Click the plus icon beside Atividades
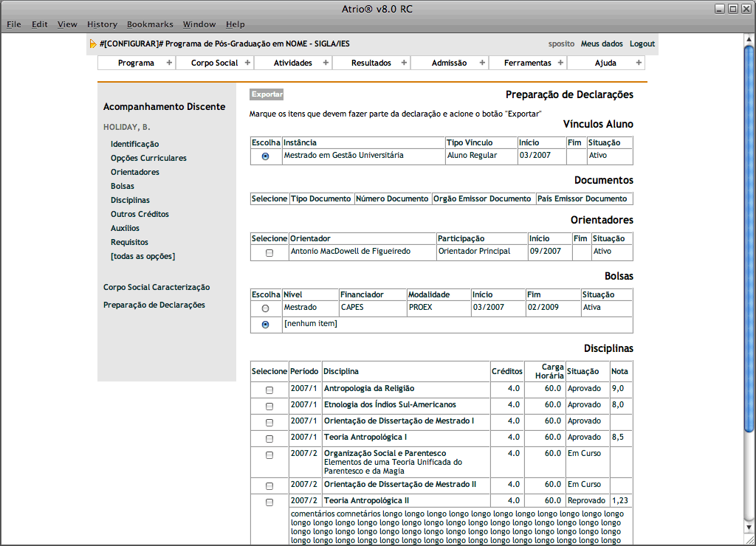Image resolution: width=756 pixels, height=546 pixels. coord(326,63)
